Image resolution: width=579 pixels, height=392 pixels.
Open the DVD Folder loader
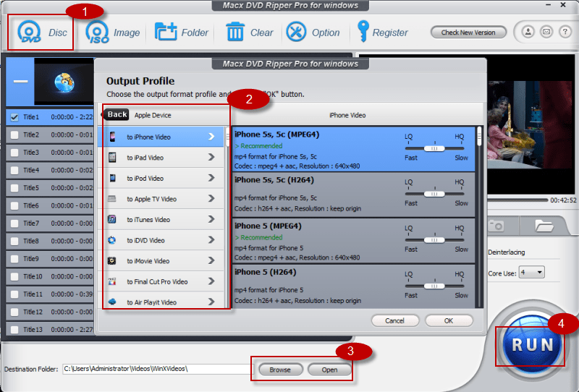(182, 33)
